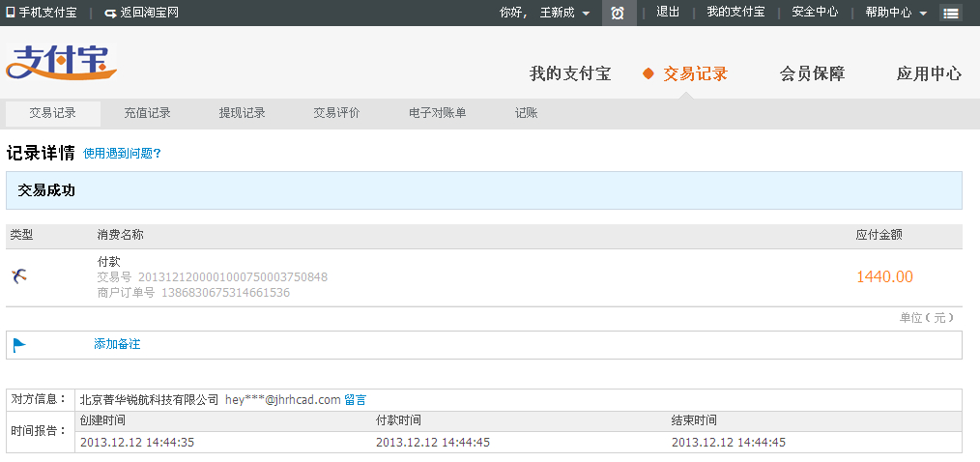Click the transaction type icon in the payment row
This screenshot has width=980, height=462.
click(x=19, y=276)
